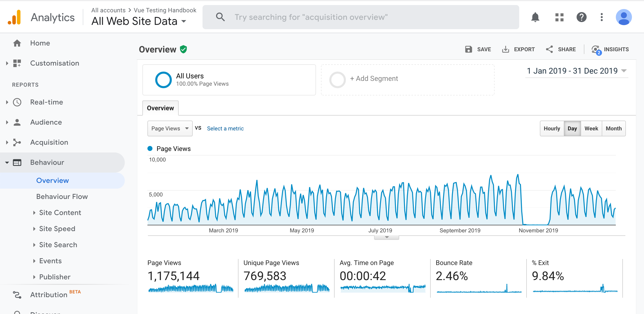The width and height of the screenshot is (644, 314).
Task: Open the Google apps grid icon
Action: coord(559,17)
